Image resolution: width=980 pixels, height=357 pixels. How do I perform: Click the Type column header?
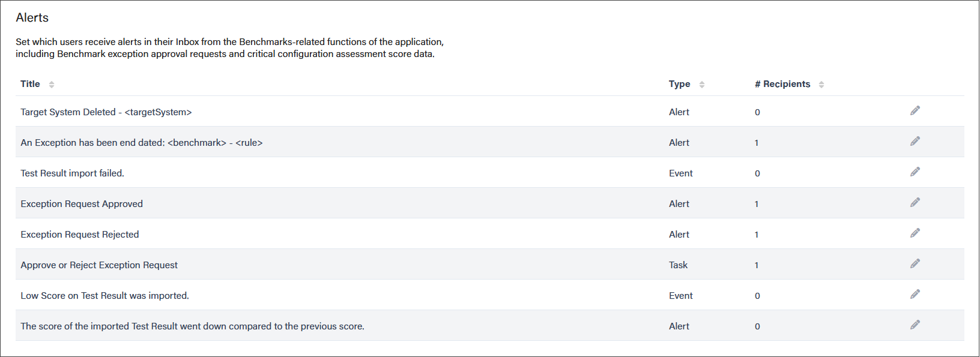pyautogui.click(x=679, y=84)
